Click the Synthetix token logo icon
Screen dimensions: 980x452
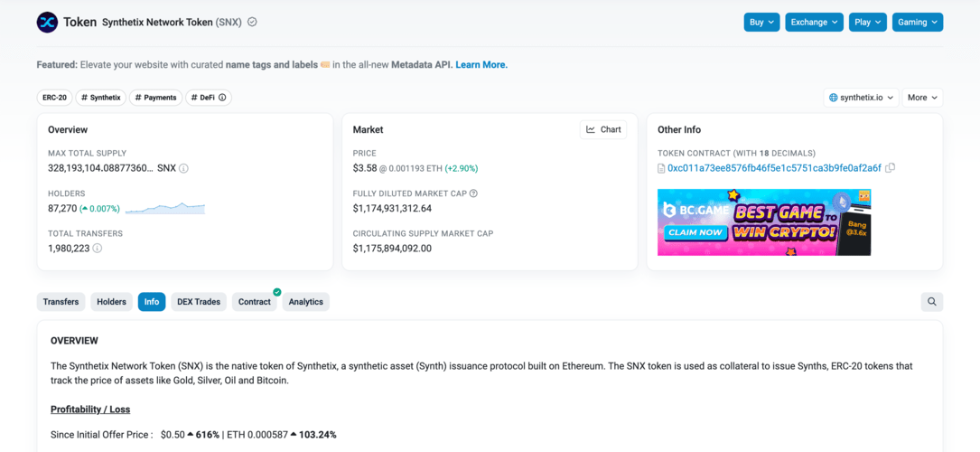(47, 22)
